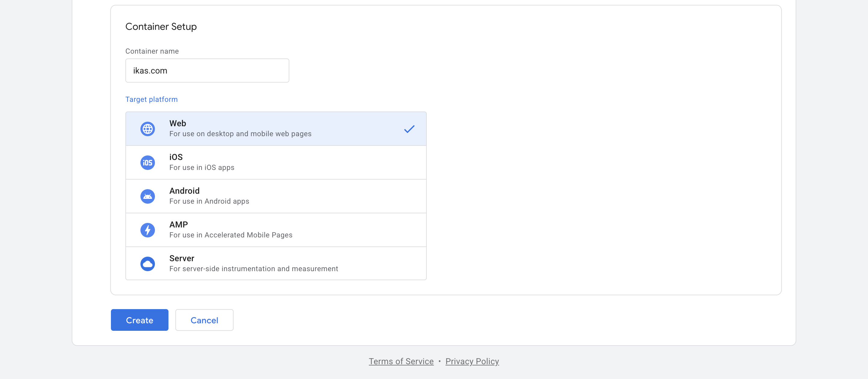868x379 pixels.
Task: Click the Android robot icon
Action: tap(148, 196)
